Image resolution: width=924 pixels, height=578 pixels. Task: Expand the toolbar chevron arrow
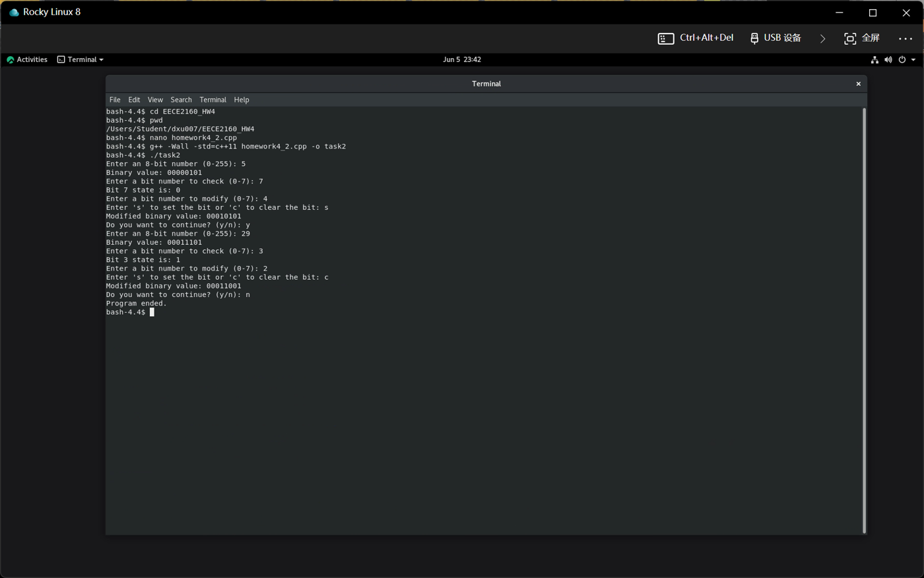822,39
